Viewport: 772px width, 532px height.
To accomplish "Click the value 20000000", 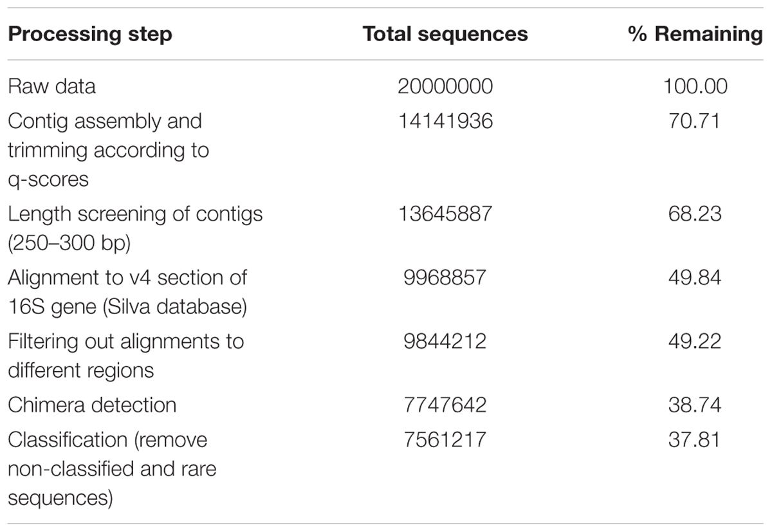I will tap(445, 86).
